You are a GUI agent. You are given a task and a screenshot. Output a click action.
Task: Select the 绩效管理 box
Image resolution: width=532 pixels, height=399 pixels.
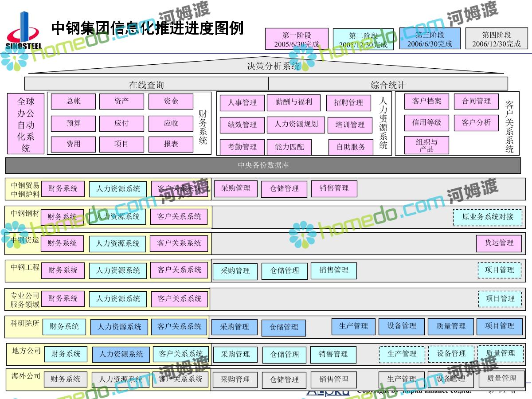pos(242,125)
